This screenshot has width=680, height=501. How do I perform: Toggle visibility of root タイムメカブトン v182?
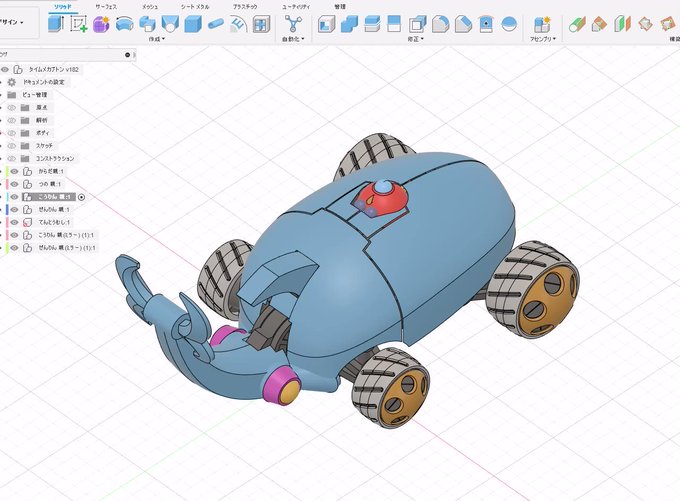pyautogui.click(x=5, y=69)
